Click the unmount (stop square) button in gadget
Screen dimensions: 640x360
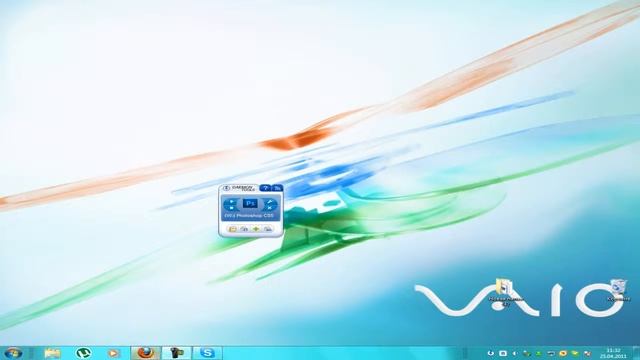click(x=231, y=208)
